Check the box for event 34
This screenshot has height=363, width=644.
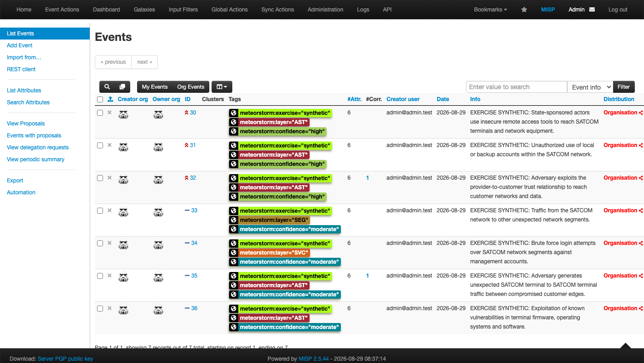[100, 244]
